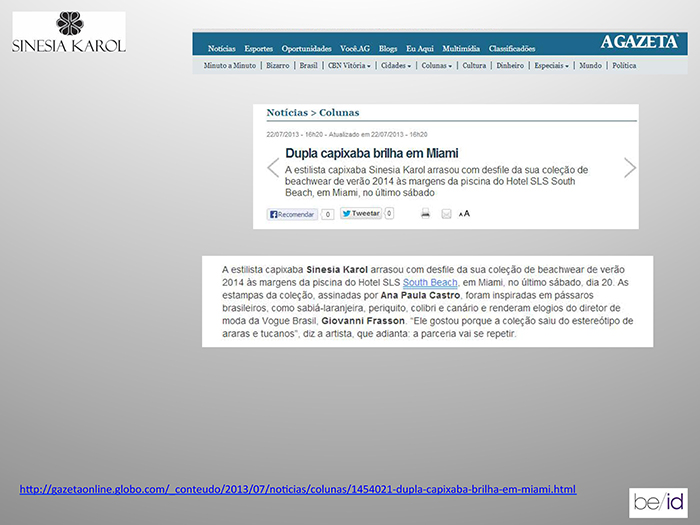Image resolution: width=700 pixels, height=525 pixels.
Task: Click the bold name Sinesia Karol in article
Action: [337, 270]
